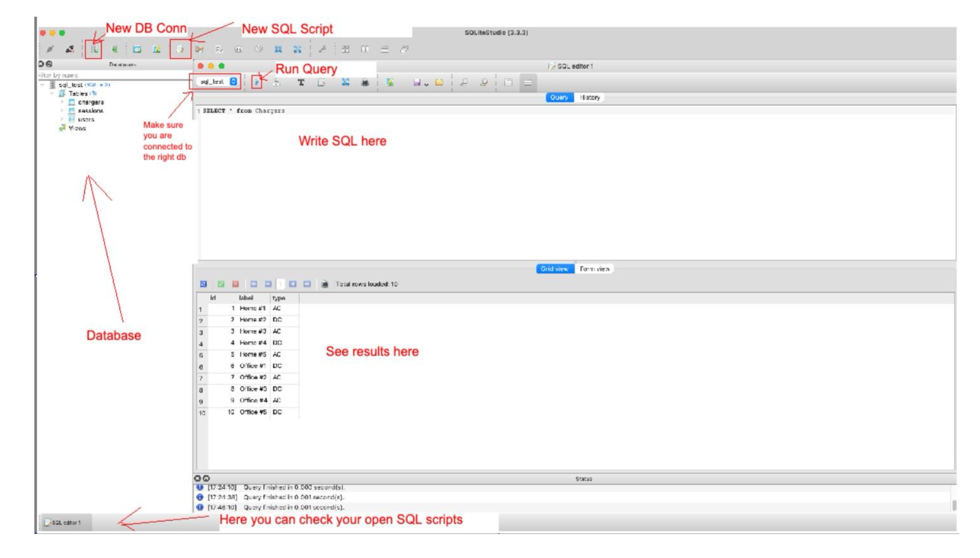The width and height of the screenshot is (980, 558).
Task: Click the Open SQL file folder icon
Action: 439,82
